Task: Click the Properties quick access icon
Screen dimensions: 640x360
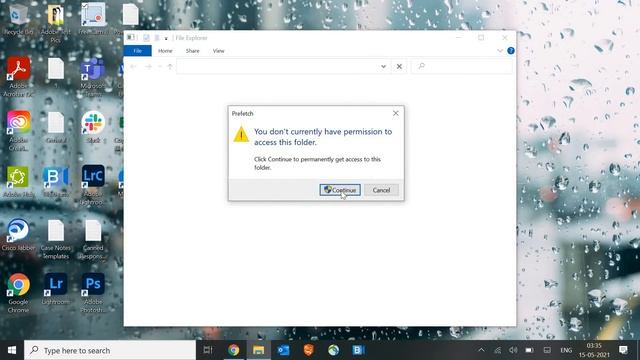Action: [146, 38]
